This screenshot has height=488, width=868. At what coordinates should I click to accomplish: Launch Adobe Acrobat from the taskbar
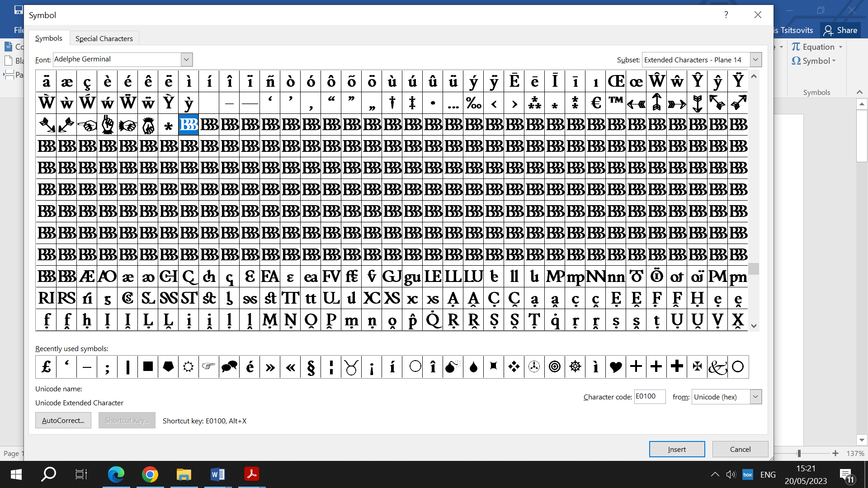click(251, 474)
